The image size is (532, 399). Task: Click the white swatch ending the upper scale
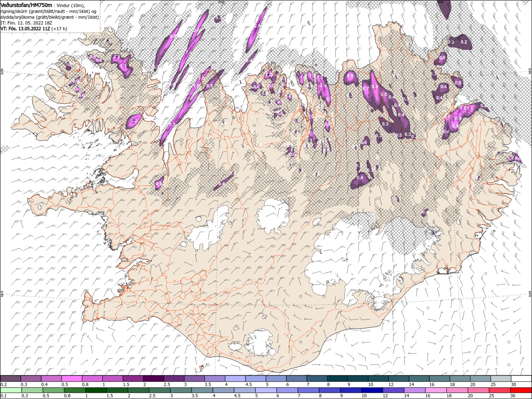[521, 378]
